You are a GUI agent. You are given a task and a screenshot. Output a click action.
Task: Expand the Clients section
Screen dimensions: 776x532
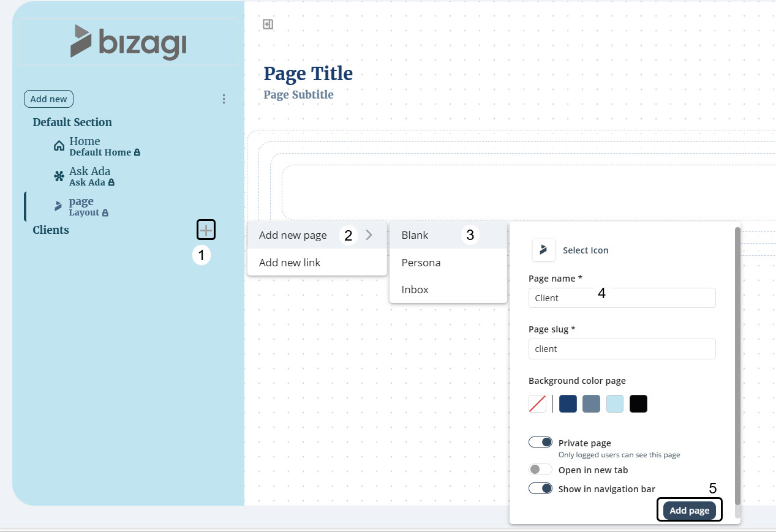(51, 230)
